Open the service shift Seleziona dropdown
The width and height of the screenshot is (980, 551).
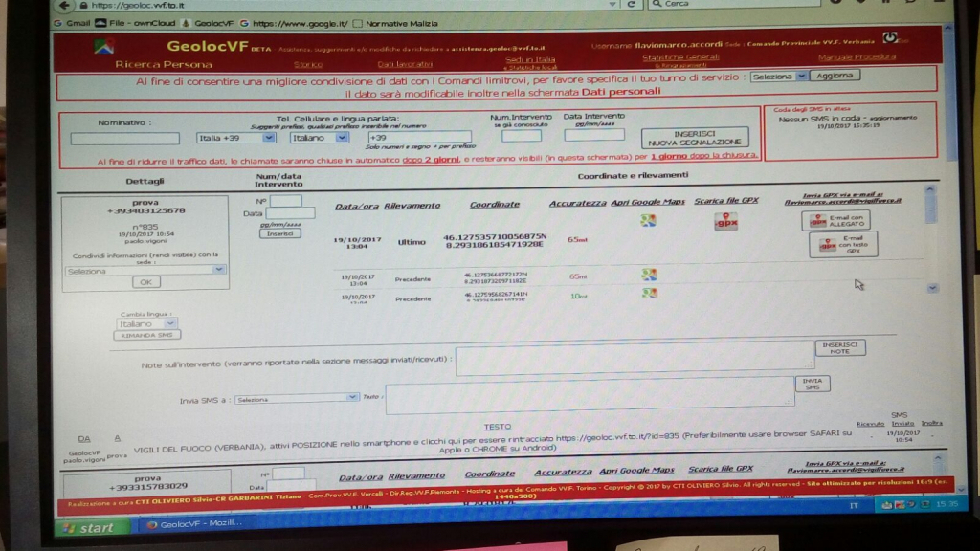click(779, 77)
